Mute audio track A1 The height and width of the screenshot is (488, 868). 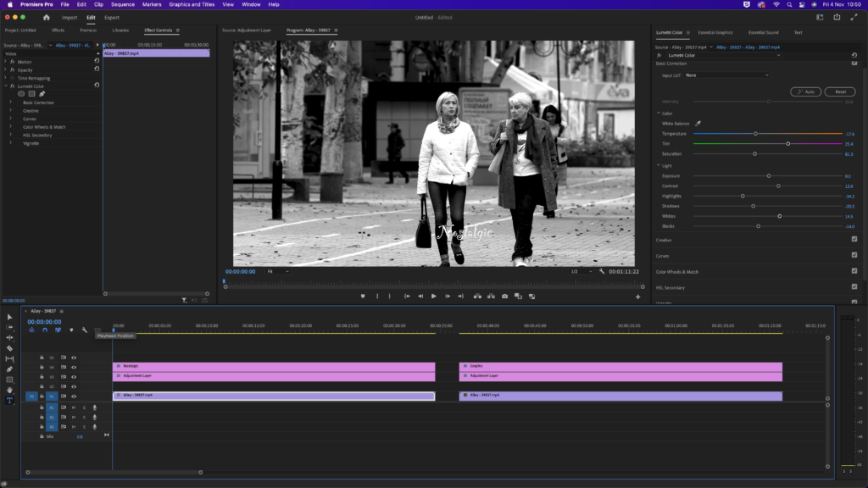tap(74, 408)
